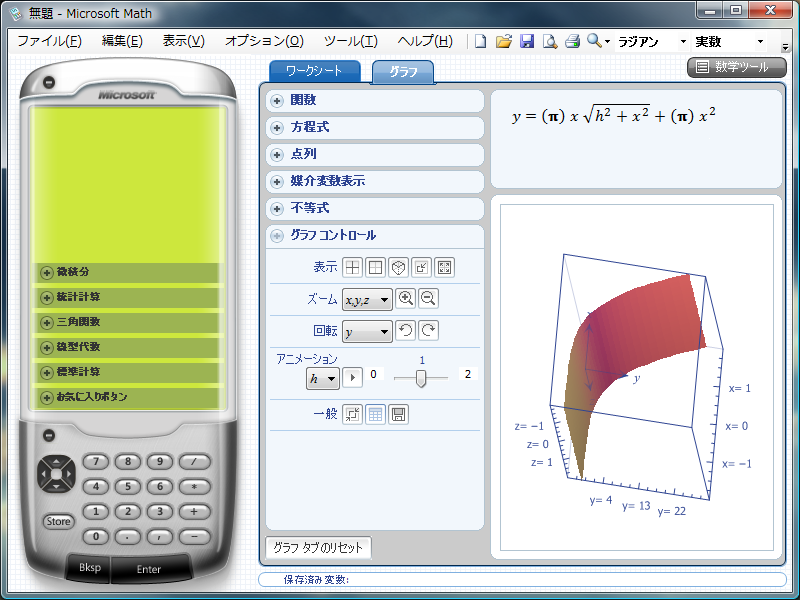Image resolution: width=800 pixels, height=600 pixels.
Task: Click the fifth 表示 fit-to-view icon
Action: (444, 267)
